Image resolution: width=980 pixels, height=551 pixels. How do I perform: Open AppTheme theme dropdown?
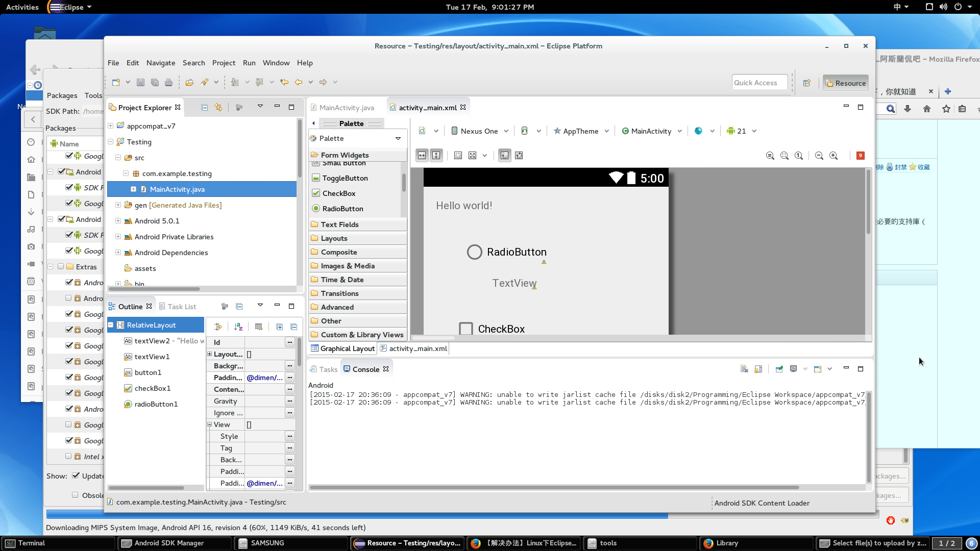(581, 131)
